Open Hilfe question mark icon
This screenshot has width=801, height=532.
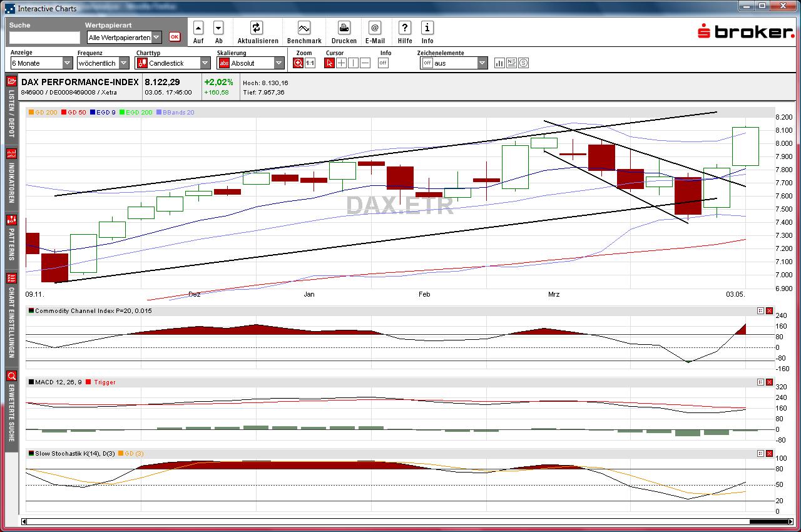coord(405,28)
